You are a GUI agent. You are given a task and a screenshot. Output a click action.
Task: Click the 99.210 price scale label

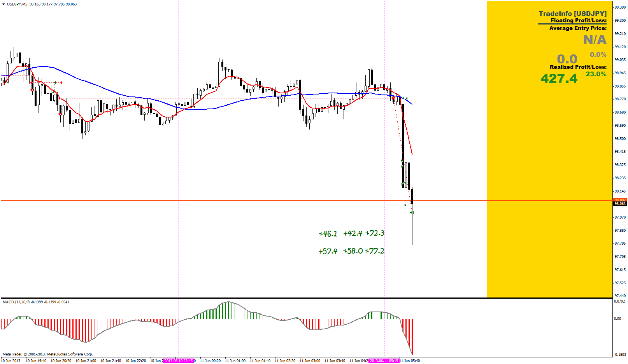click(x=620, y=34)
